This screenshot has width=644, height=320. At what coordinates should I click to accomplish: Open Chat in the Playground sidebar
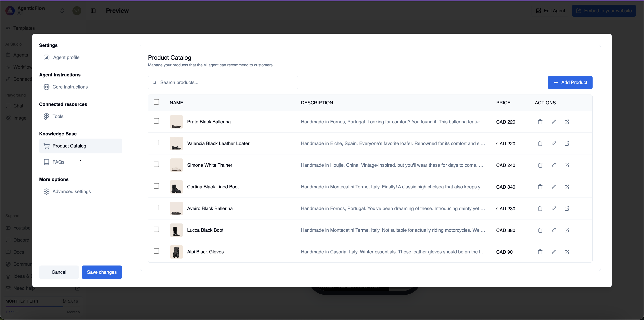click(15, 106)
